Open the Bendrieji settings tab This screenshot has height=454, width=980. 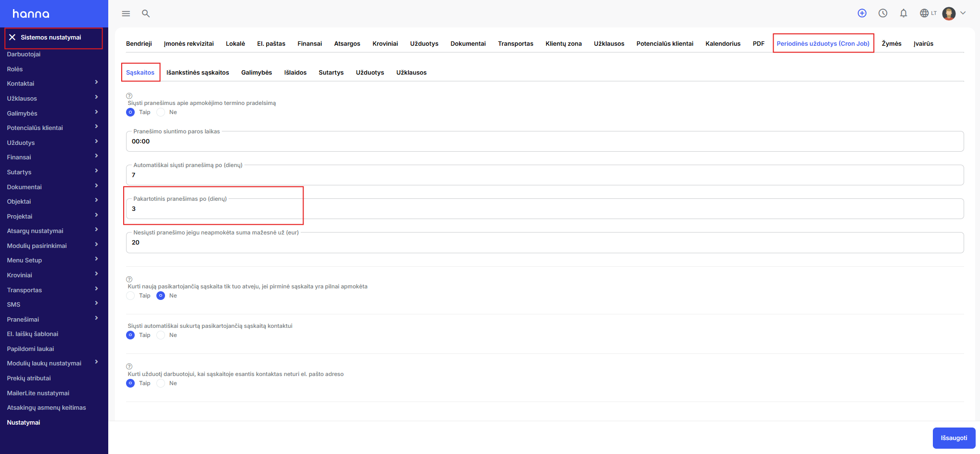(139, 43)
